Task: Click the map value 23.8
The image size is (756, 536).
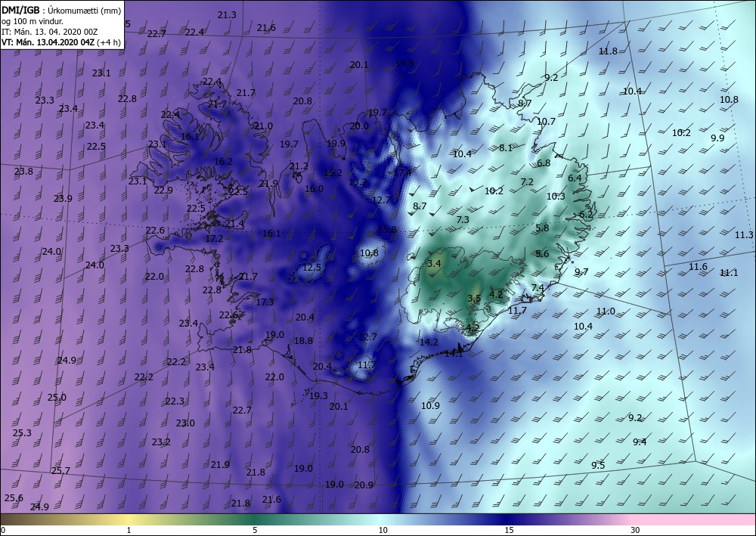Action: coord(23,171)
